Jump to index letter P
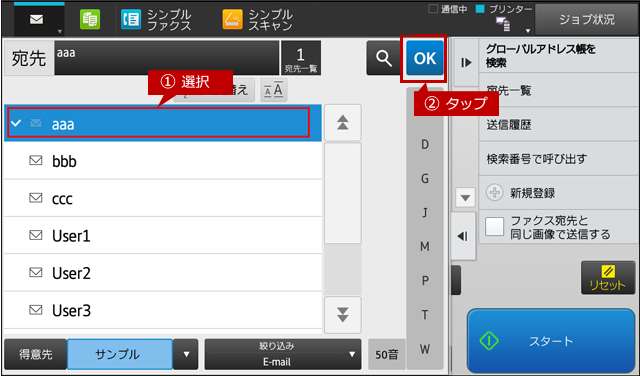 [x=425, y=281]
